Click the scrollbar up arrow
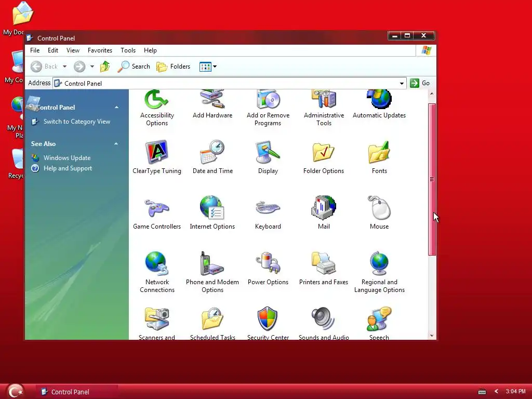Image resolution: width=532 pixels, height=399 pixels. coord(432,94)
